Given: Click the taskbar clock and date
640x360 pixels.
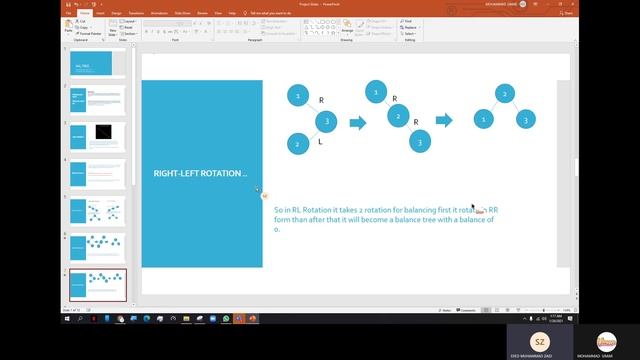Looking at the screenshot, I should point(556,319).
